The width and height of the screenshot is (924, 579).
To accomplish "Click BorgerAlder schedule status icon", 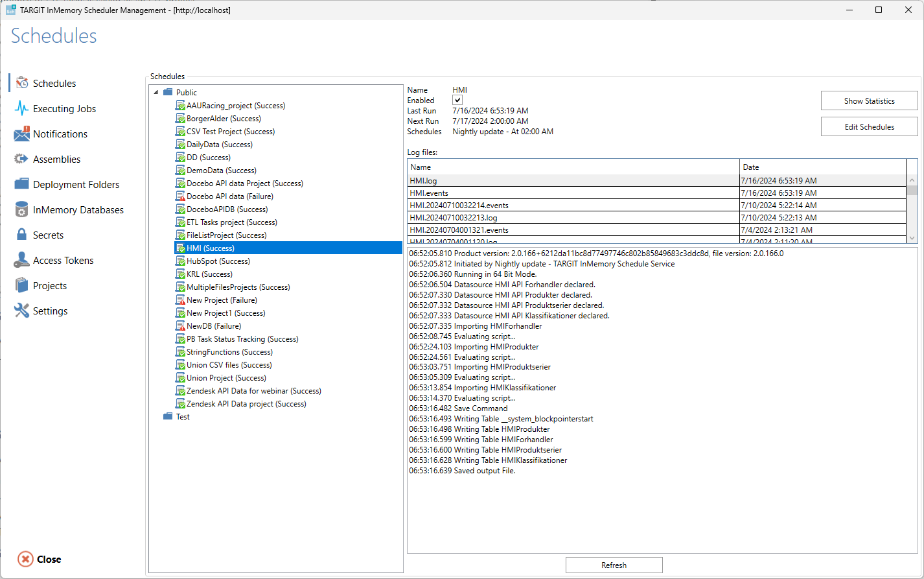I will coord(181,119).
